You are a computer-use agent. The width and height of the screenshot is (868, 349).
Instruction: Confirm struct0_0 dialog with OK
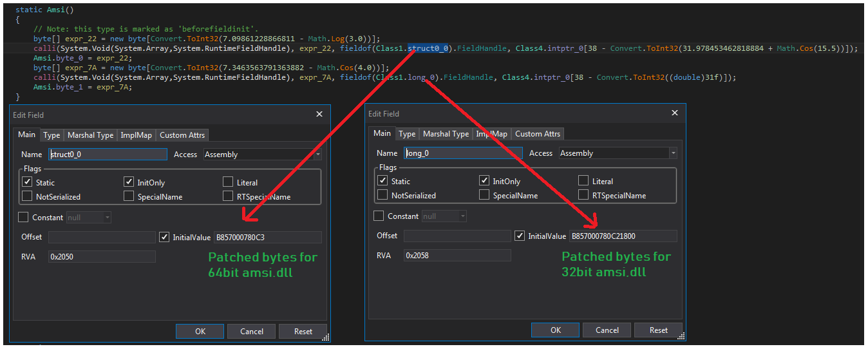(200, 332)
